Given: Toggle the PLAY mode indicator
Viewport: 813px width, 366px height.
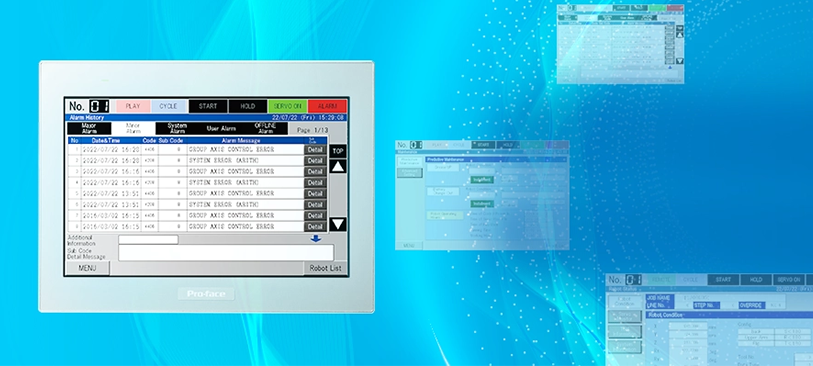Looking at the screenshot, I should point(133,106).
